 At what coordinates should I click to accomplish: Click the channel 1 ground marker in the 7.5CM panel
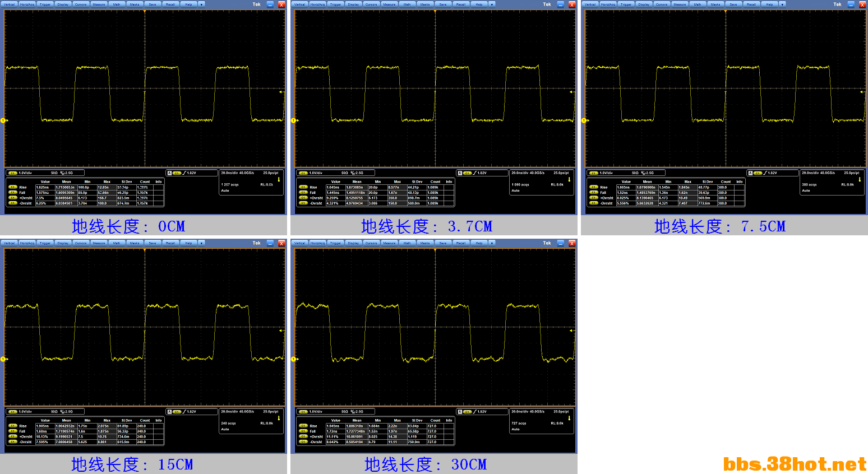point(584,120)
